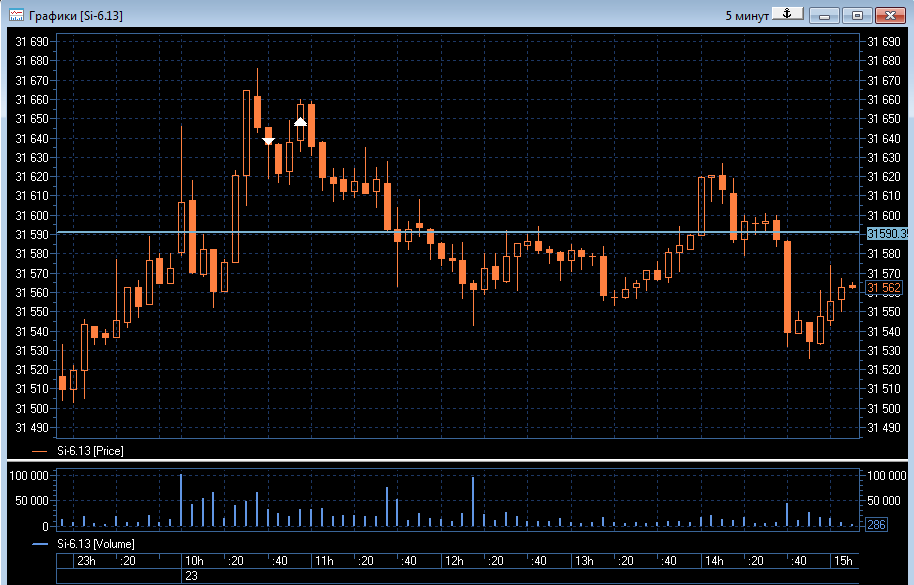The image size is (914, 585).
Task: Click the 'Si-6.13 [Volume]' legend entry
Action: tap(96, 544)
